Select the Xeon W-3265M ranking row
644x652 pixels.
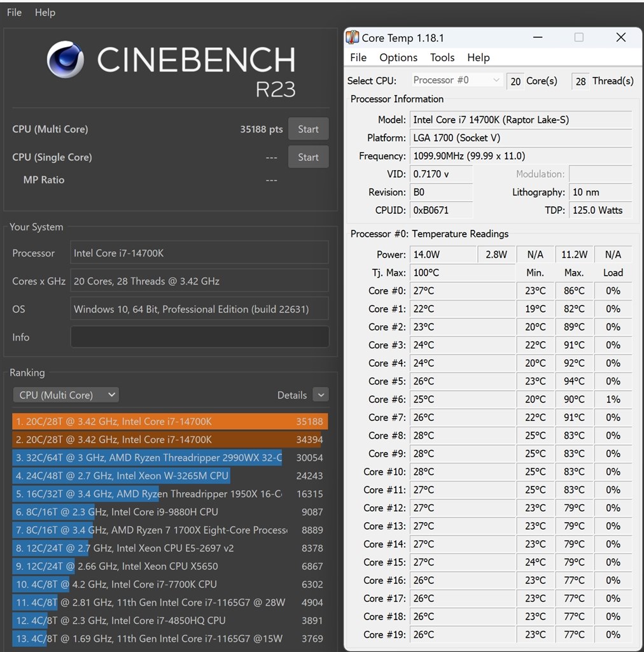(x=170, y=476)
